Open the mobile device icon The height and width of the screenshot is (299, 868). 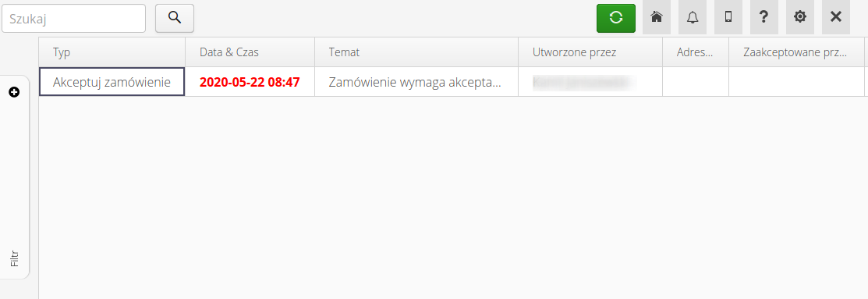(728, 17)
